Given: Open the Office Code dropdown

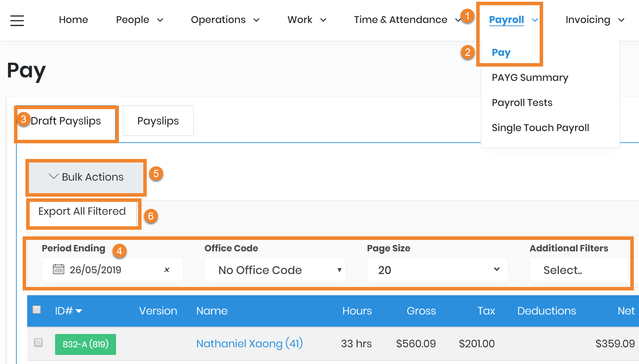Looking at the screenshot, I should click(275, 270).
